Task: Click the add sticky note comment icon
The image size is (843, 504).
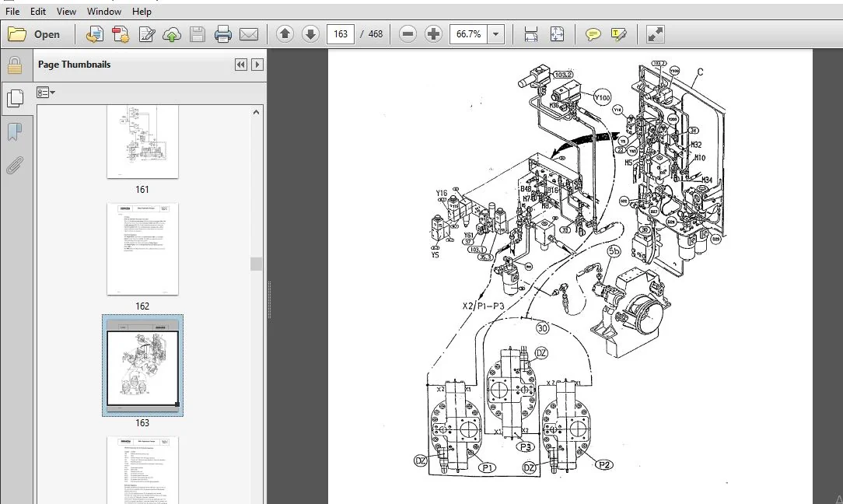Action: coord(593,34)
